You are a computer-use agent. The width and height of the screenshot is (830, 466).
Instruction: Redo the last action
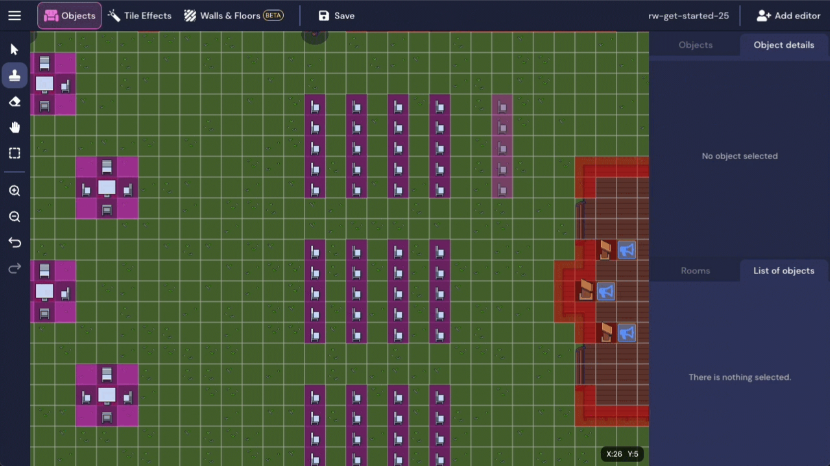pos(14,268)
